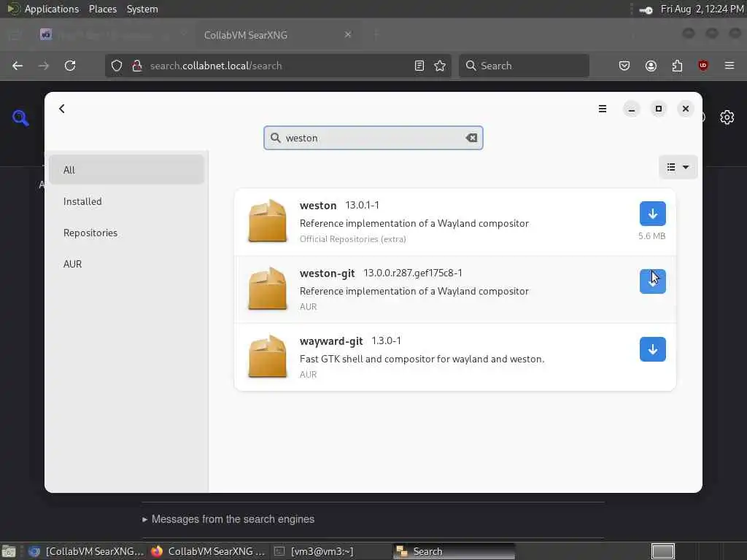The image size is (747, 560).
Task: Click Firefox's forward navigation arrow
Action: [44, 66]
